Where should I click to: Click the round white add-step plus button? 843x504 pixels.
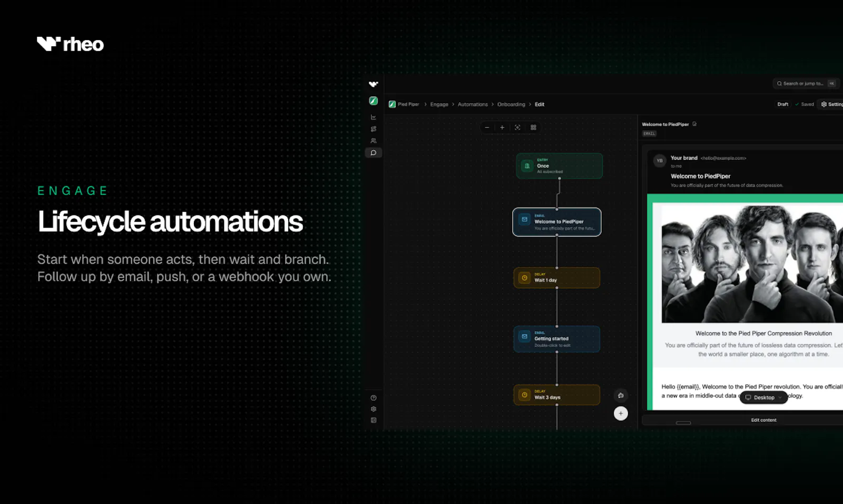tap(621, 413)
